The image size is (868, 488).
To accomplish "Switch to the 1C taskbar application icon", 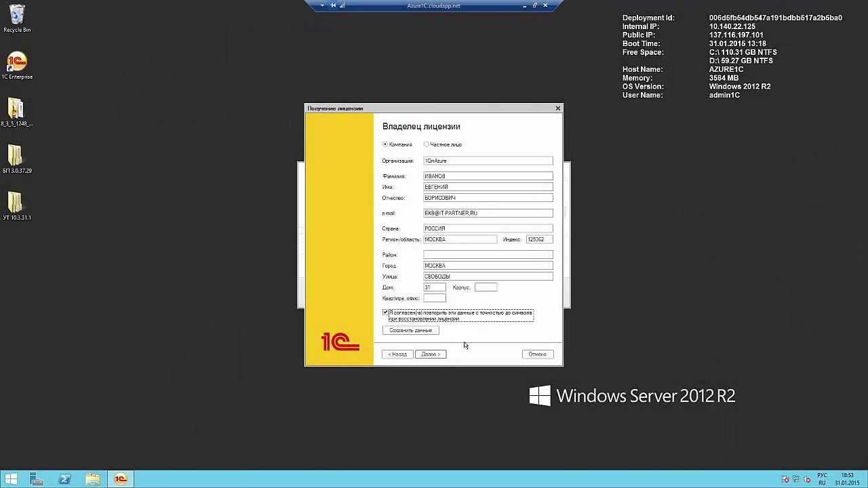I will click(121, 479).
